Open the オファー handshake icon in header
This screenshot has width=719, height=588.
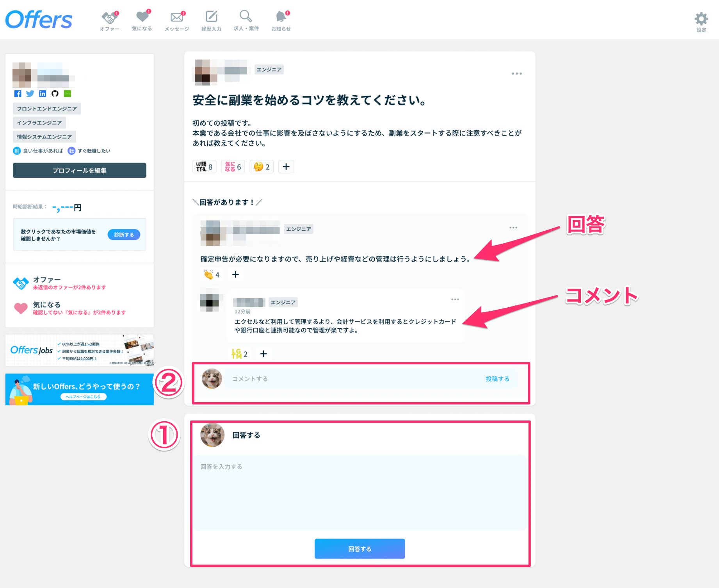pos(110,21)
